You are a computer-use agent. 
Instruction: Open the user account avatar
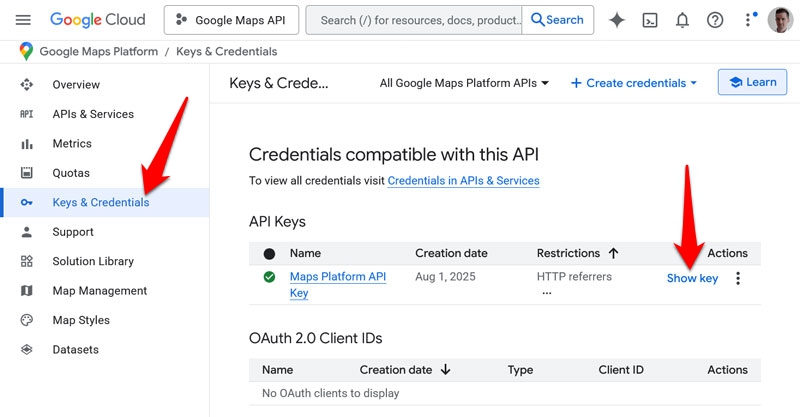tap(780, 20)
